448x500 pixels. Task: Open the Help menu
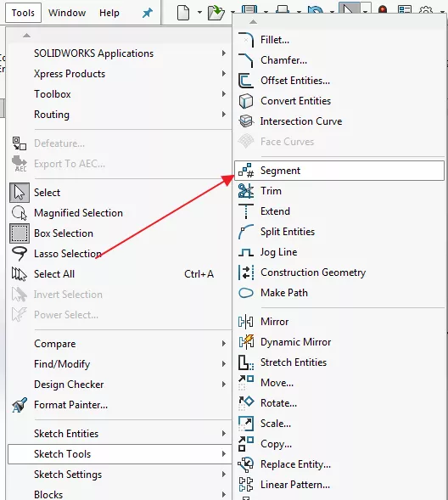click(x=109, y=13)
